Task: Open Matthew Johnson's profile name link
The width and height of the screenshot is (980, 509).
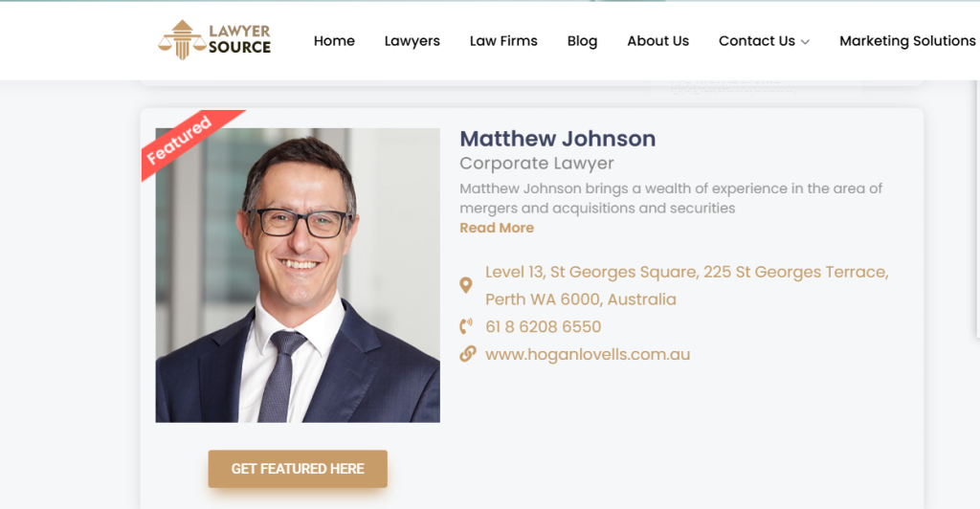Action: point(558,138)
